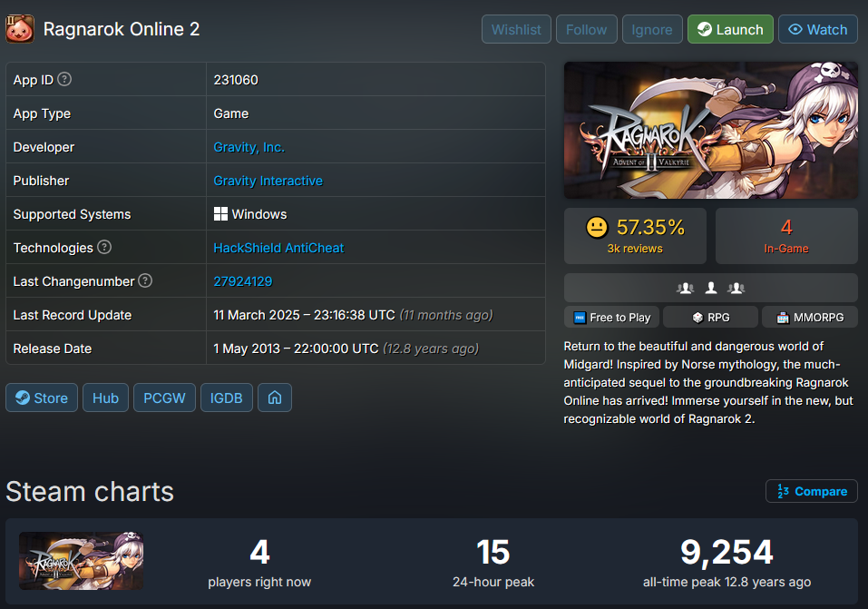The width and height of the screenshot is (868, 609).
Task: Click the Steam charts heading
Action: pyautogui.click(x=90, y=492)
